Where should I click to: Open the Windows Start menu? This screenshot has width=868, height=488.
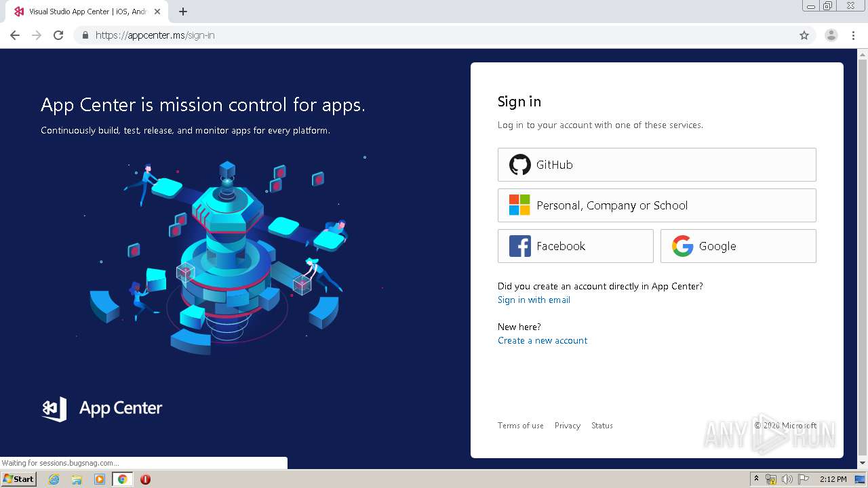pyautogui.click(x=19, y=479)
